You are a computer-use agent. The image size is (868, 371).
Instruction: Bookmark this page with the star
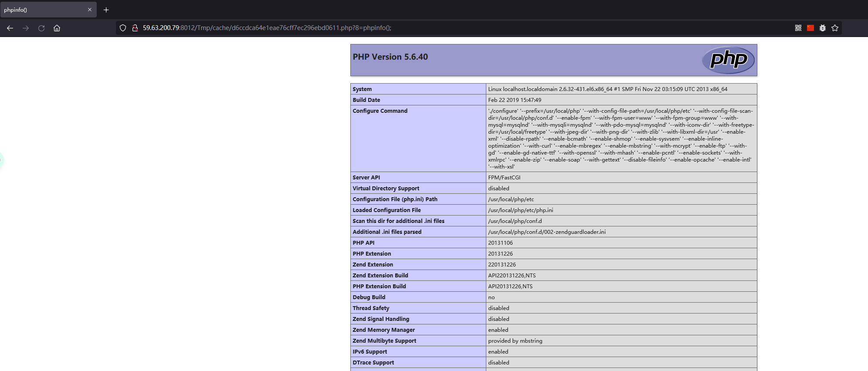(x=835, y=28)
